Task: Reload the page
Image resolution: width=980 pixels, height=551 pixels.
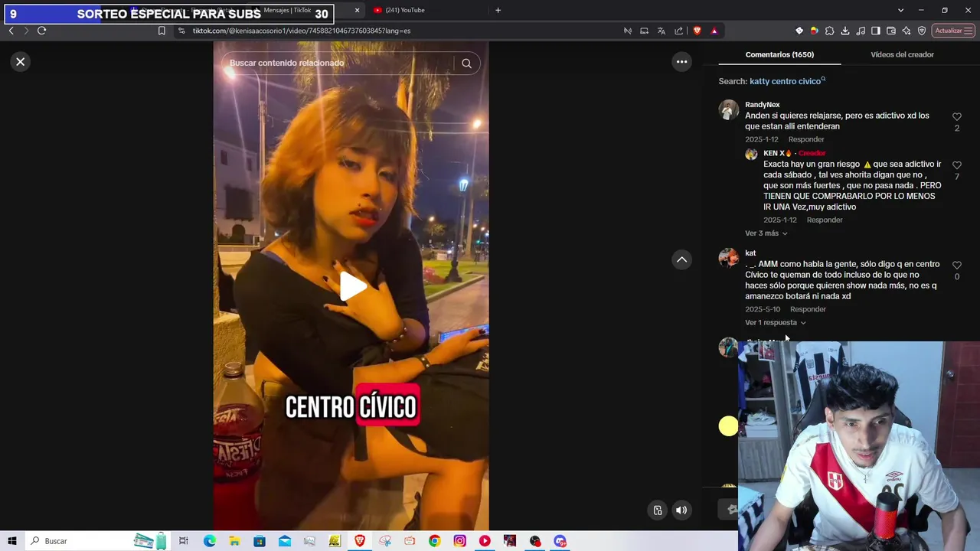Action: 41,31
